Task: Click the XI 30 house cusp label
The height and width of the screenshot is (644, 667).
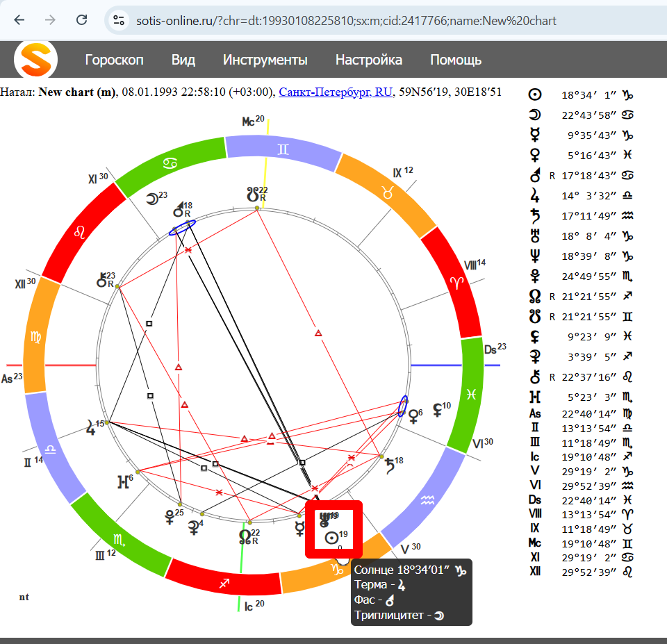Action: 98,179
